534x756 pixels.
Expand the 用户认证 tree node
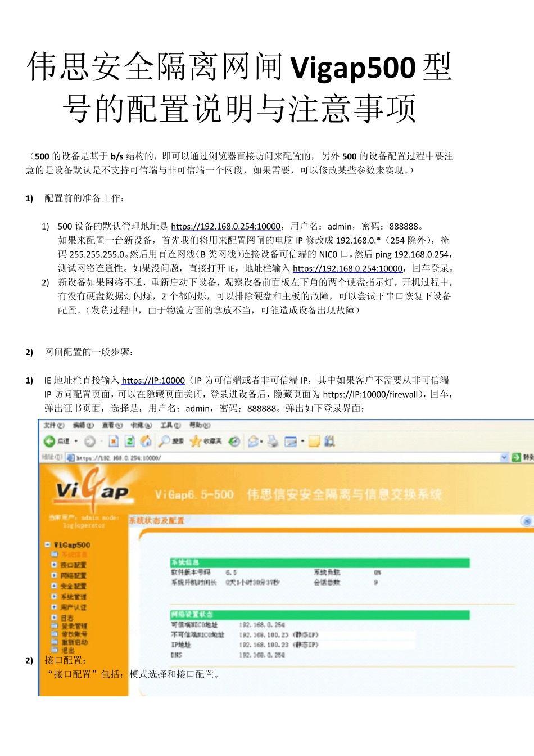(x=54, y=607)
